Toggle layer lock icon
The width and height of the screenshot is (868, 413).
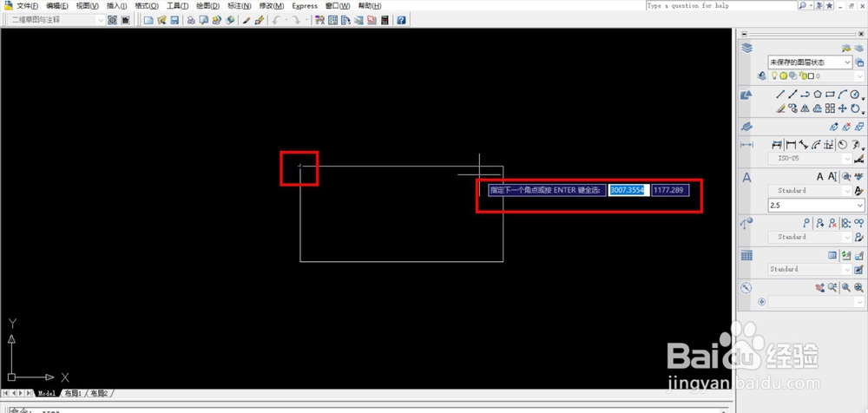pyautogui.click(x=802, y=75)
